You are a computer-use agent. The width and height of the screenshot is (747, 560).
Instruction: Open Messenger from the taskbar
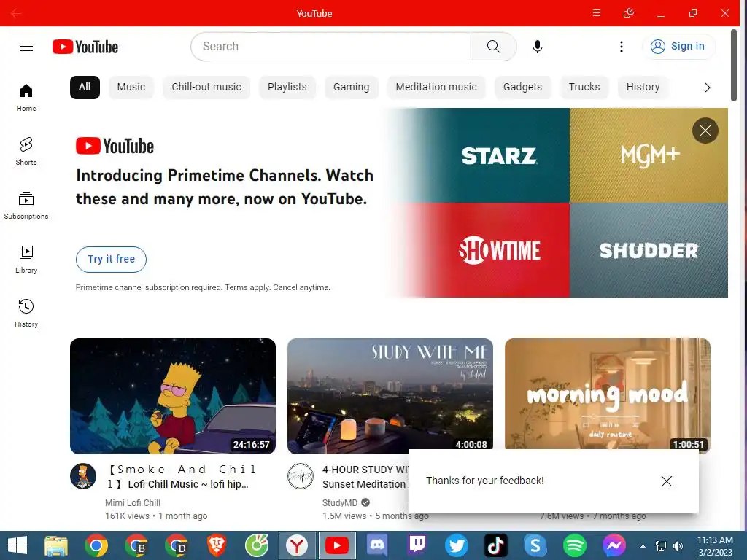tap(614, 545)
